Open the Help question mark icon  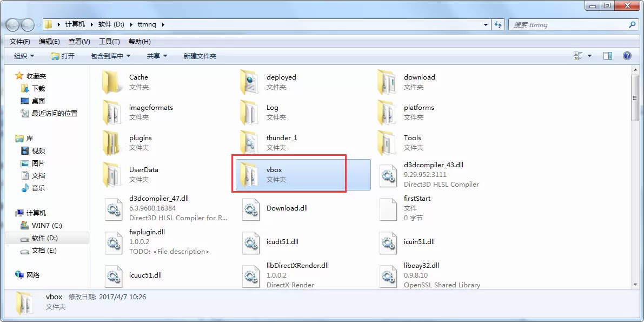coord(627,56)
